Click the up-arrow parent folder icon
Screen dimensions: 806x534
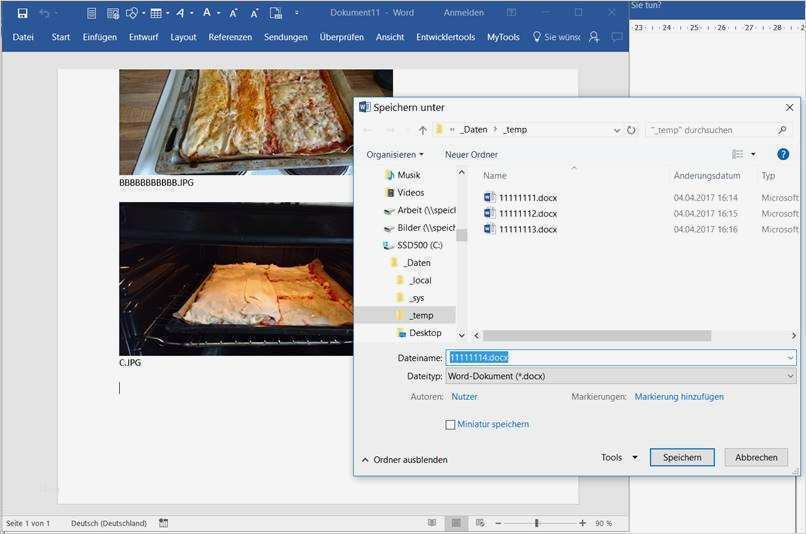coord(423,130)
